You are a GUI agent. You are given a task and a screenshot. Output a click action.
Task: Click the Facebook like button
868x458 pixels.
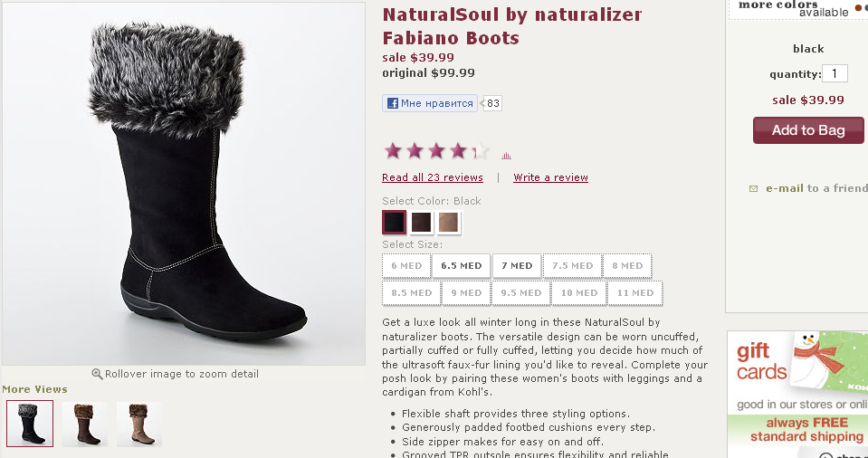tap(430, 103)
